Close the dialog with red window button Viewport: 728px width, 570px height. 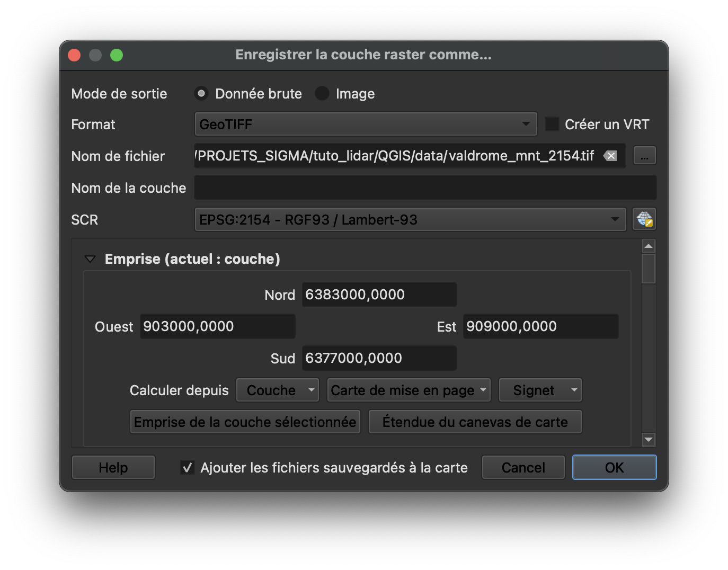74,55
